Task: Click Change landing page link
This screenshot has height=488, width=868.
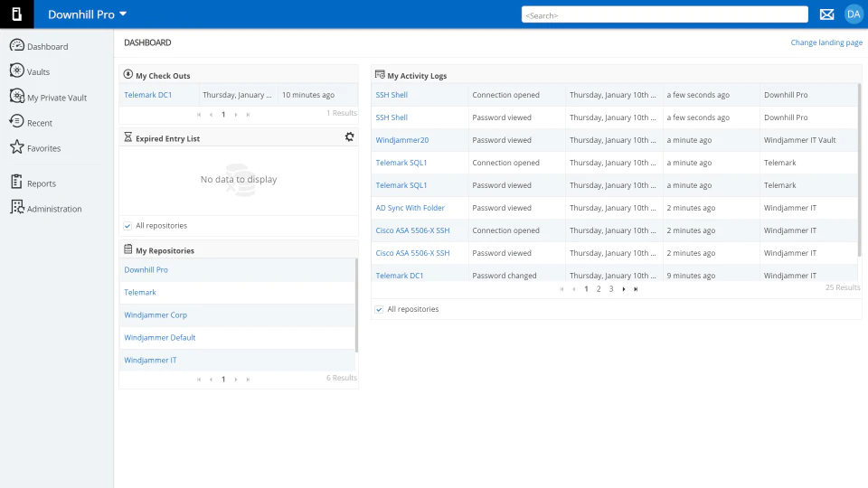Action: tap(826, 42)
